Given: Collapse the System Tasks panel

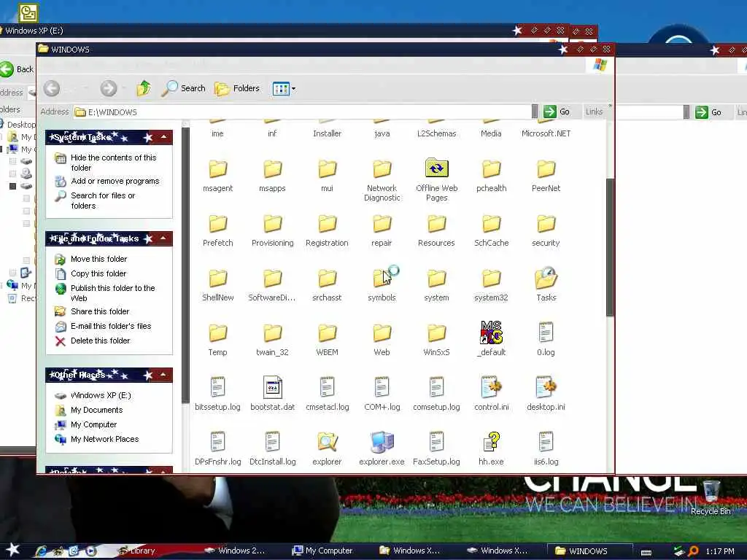Looking at the screenshot, I should coord(164,137).
